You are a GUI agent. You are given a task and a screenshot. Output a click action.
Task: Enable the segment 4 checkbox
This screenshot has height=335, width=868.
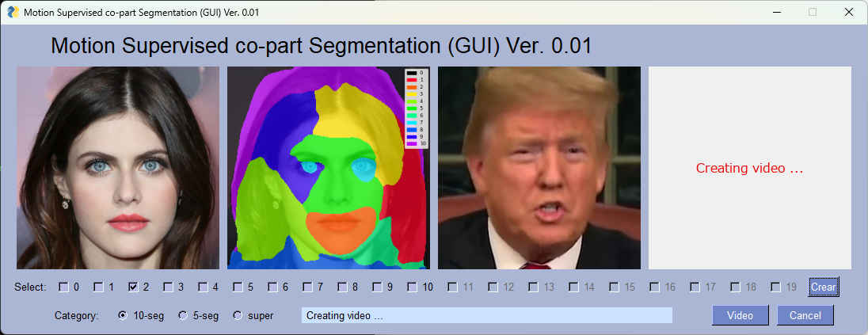(x=203, y=287)
